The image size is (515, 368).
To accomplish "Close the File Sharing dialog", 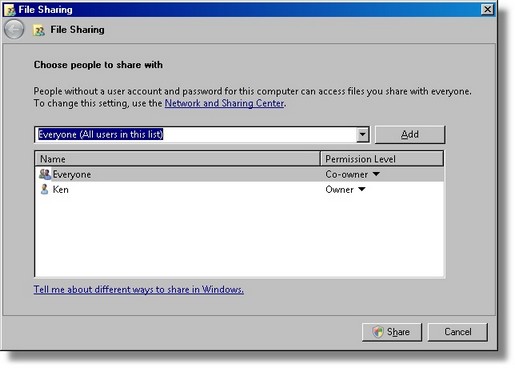I will [487, 10].
